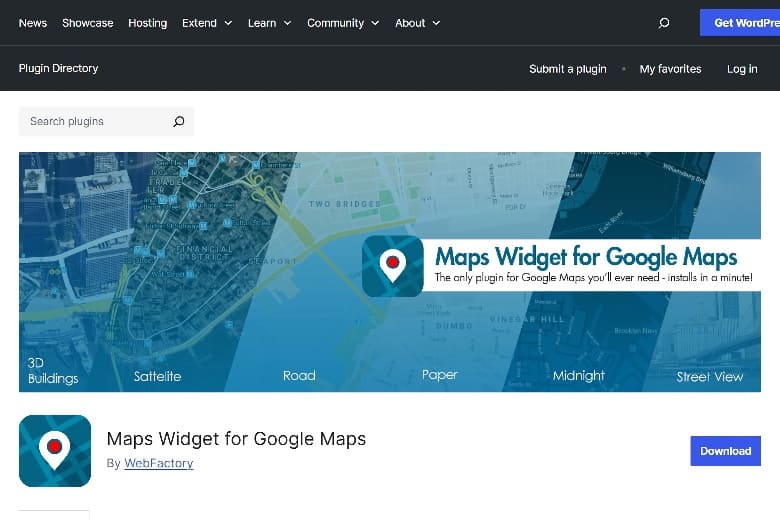Screen dimensions: 780x520
Task: Click the Get WordPress button
Action: click(x=740, y=23)
